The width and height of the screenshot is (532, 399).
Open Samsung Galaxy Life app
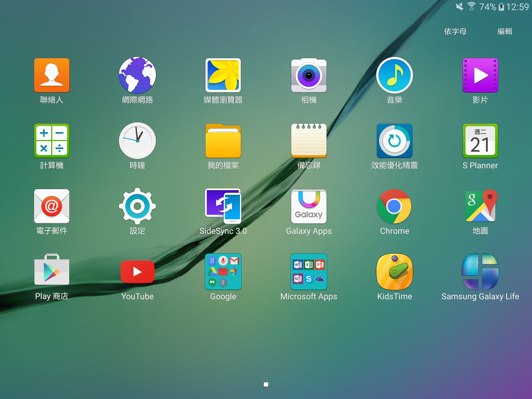pos(480,272)
